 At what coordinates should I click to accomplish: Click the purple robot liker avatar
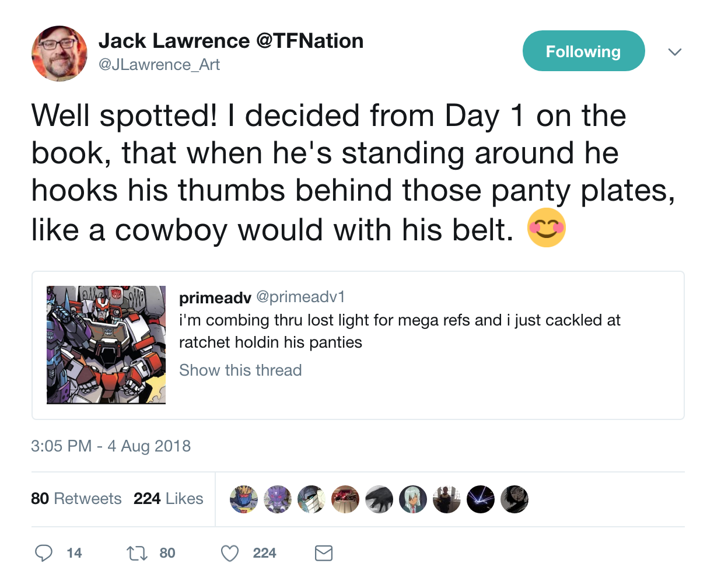click(x=278, y=499)
